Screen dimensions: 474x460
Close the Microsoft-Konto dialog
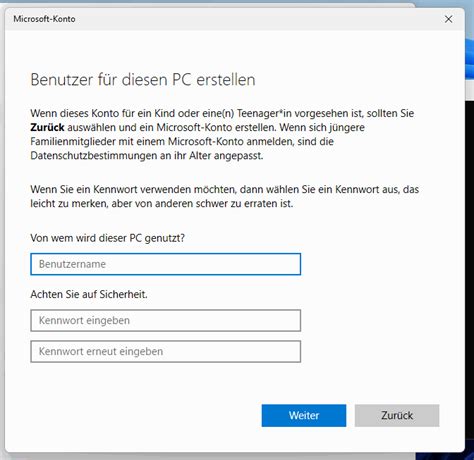click(448, 19)
